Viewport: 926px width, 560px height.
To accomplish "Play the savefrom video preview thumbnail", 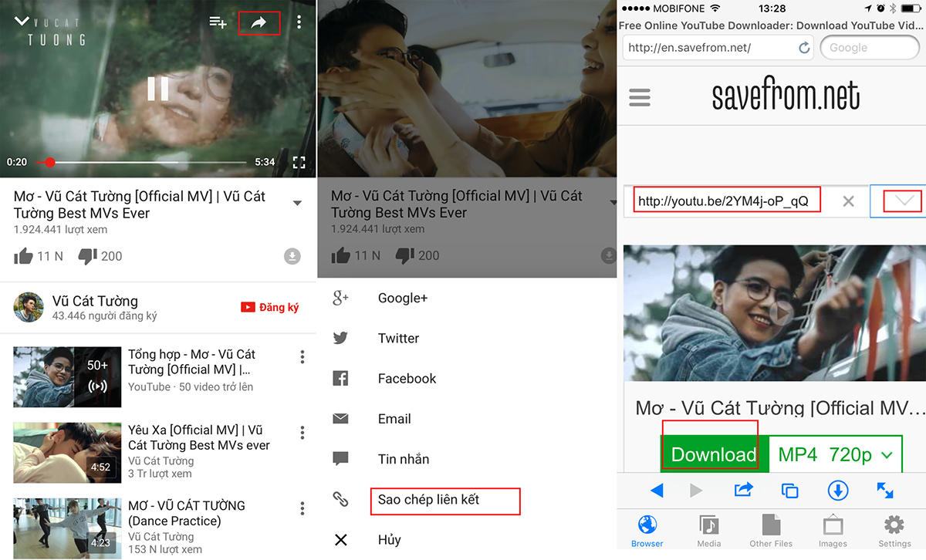I will [774, 312].
